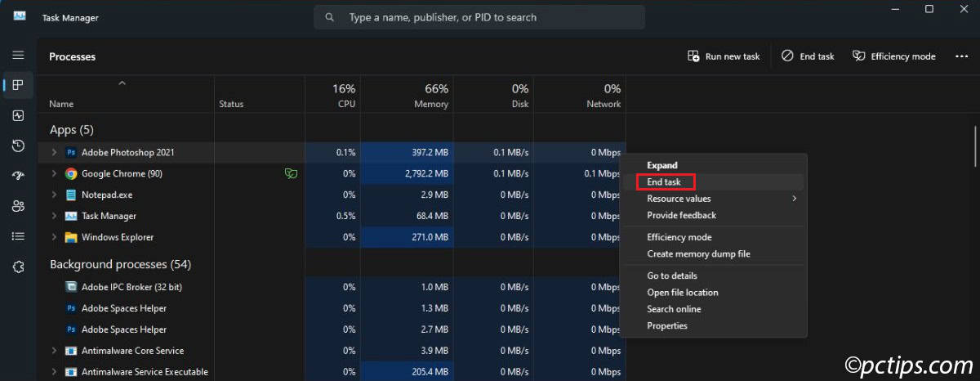This screenshot has height=381, width=980.
Task: Open the Startup apps sidebar page
Action: pos(18,176)
